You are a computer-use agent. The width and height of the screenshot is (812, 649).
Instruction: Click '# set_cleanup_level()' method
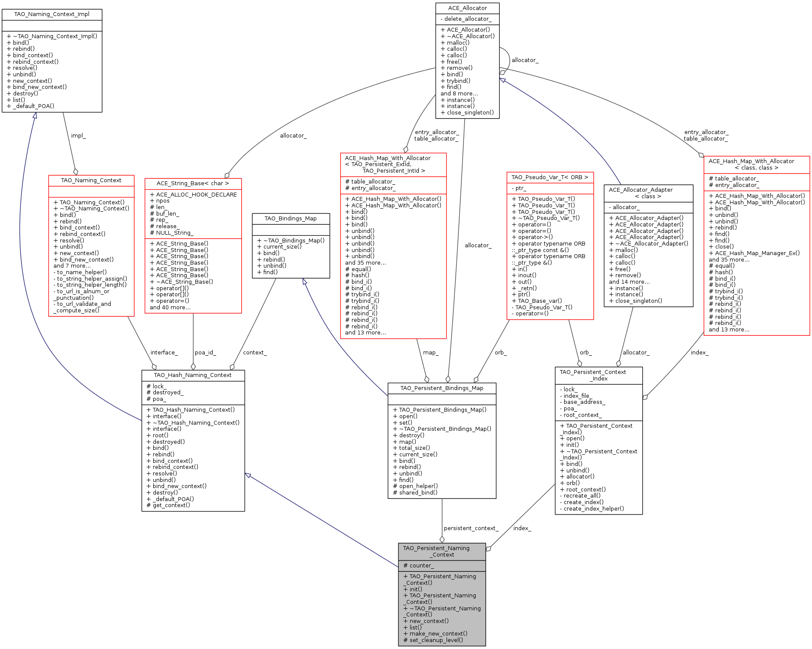433,640
